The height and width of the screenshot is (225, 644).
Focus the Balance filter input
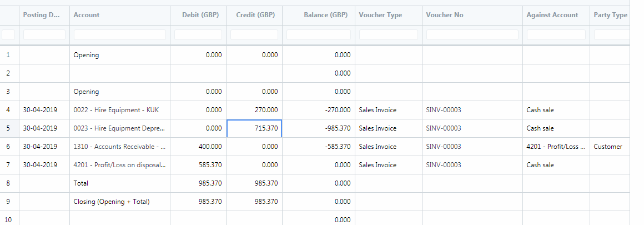(319, 34)
